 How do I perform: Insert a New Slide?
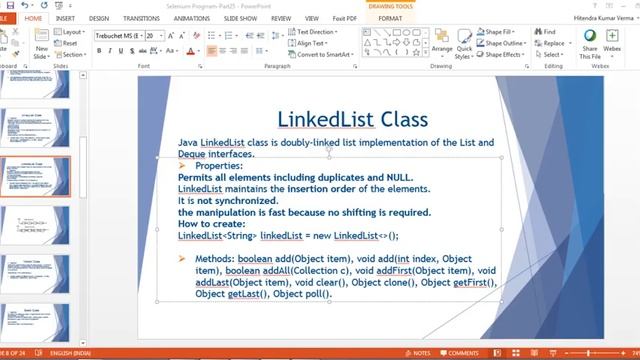click(x=42, y=44)
